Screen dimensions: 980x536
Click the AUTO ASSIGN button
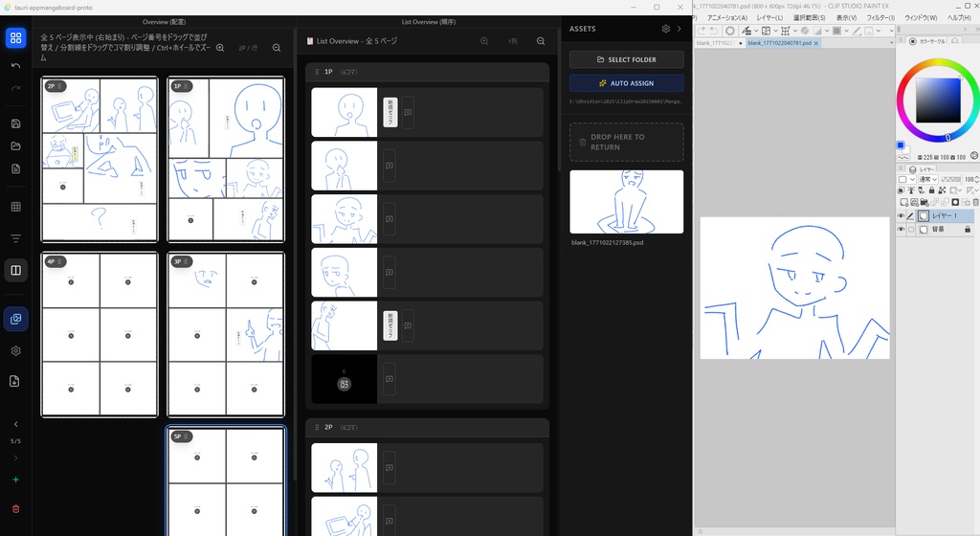coord(626,83)
